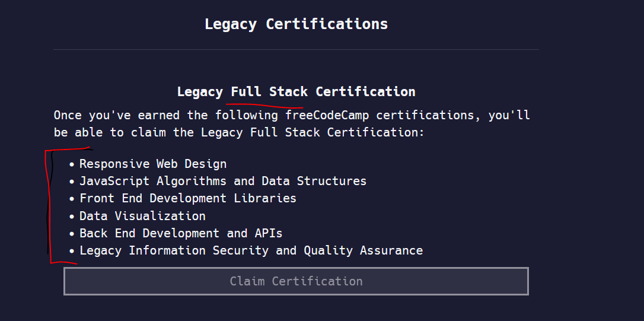Click the 'Legacy Certifications' heading
Image resolution: width=644 pixels, height=321 pixels.
click(296, 24)
